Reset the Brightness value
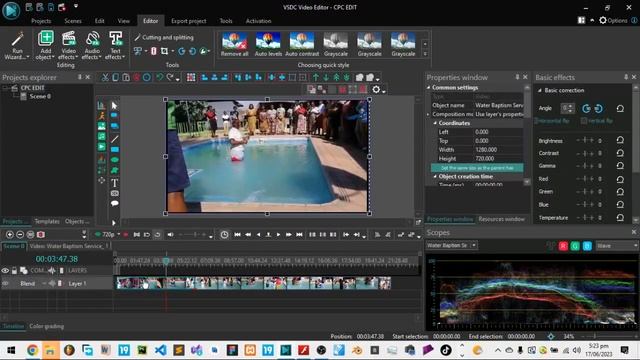This screenshot has width=640, height=360. (620, 140)
